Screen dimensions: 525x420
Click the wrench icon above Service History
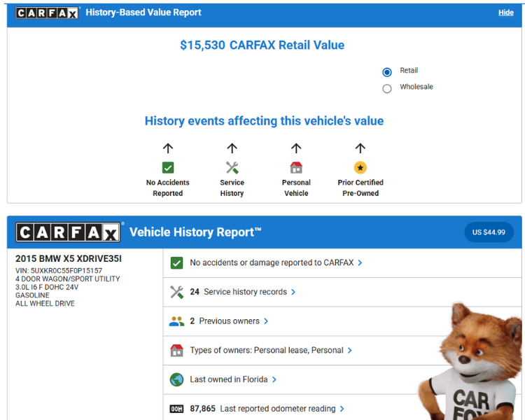click(232, 167)
